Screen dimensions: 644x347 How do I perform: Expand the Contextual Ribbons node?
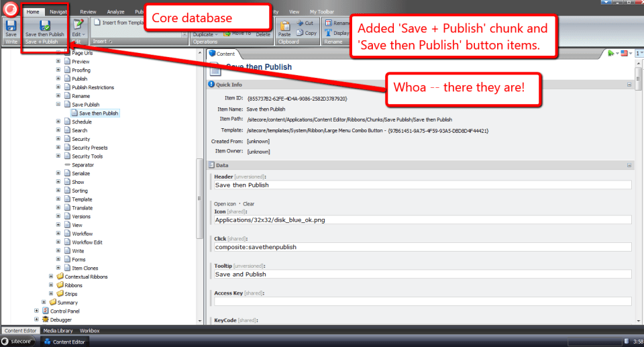point(51,277)
